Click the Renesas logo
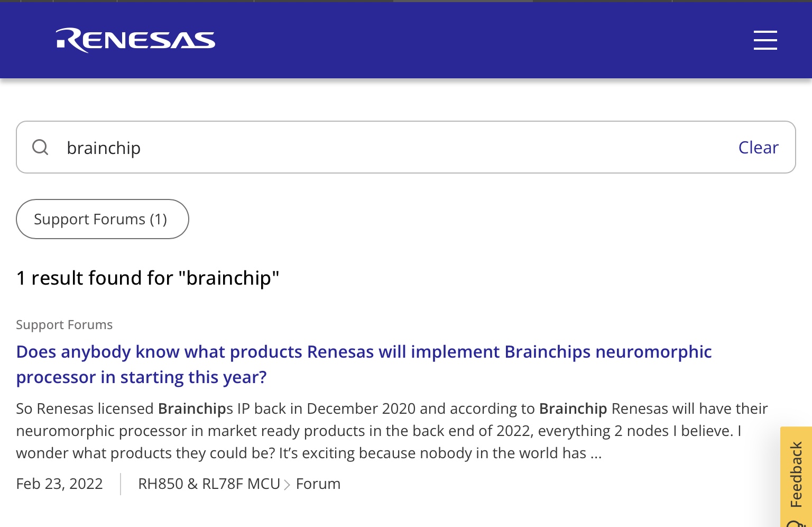The height and width of the screenshot is (527, 812). coord(135,40)
